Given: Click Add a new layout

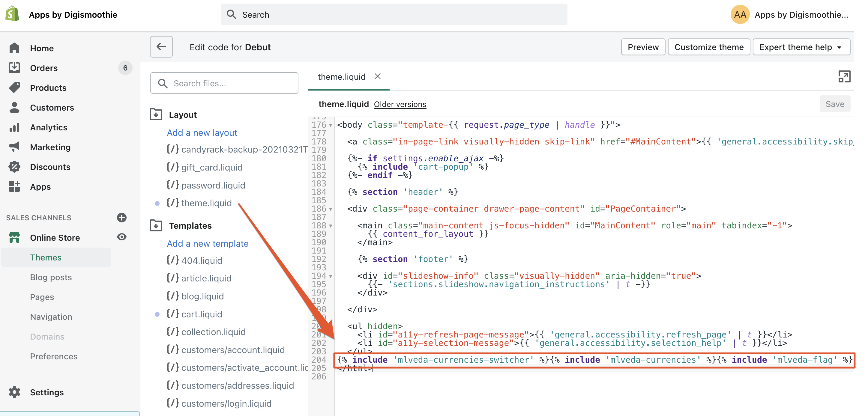Looking at the screenshot, I should [x=202, y=132].
